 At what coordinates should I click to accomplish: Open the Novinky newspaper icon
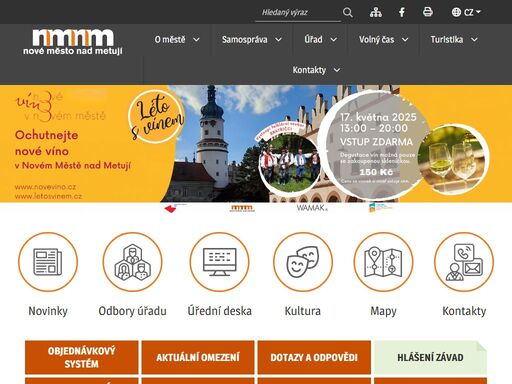point(48,262)
